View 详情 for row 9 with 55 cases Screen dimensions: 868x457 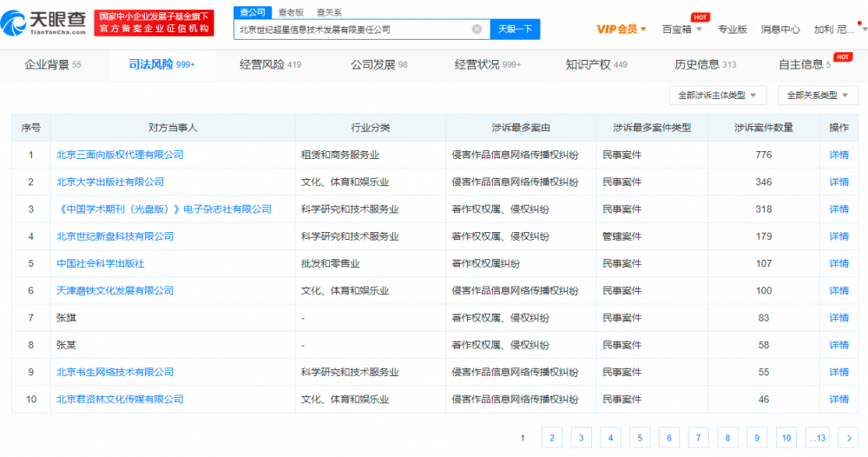pos(838,372)
